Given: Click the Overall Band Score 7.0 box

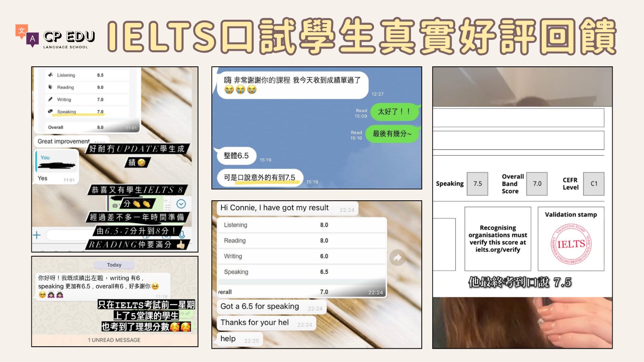Looking at the screenshot, I should (x=537, y=184).
